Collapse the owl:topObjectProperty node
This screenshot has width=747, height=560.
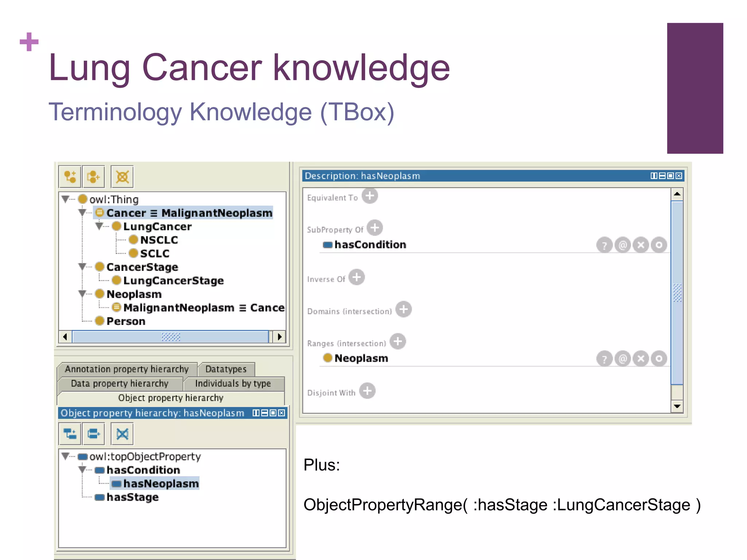point(65,456)
